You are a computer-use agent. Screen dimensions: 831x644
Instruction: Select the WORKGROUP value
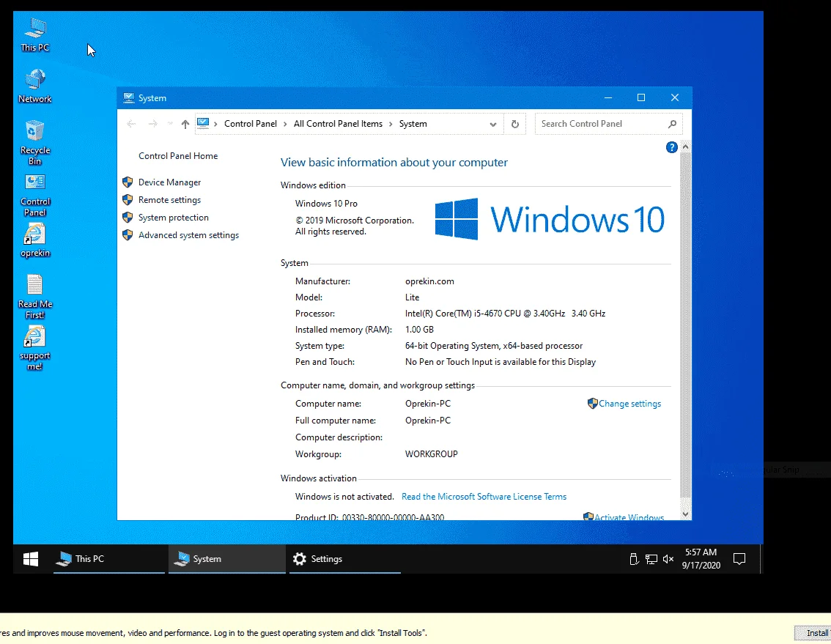pos(432,454)
